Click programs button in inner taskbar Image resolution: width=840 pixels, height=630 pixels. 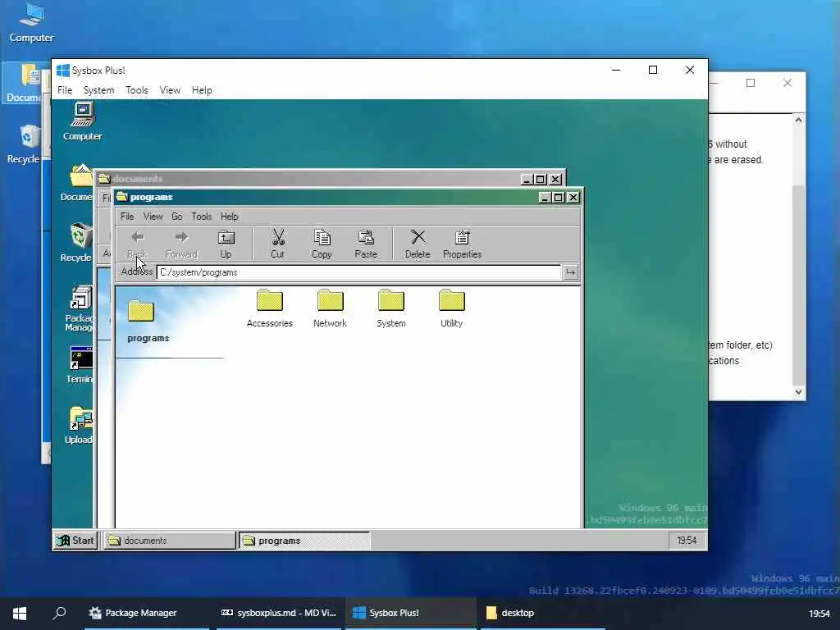point(304,541)
